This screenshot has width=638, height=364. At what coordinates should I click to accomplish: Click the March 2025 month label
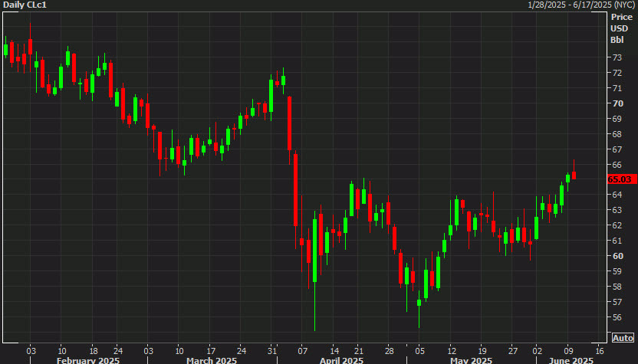click(212, 360)
